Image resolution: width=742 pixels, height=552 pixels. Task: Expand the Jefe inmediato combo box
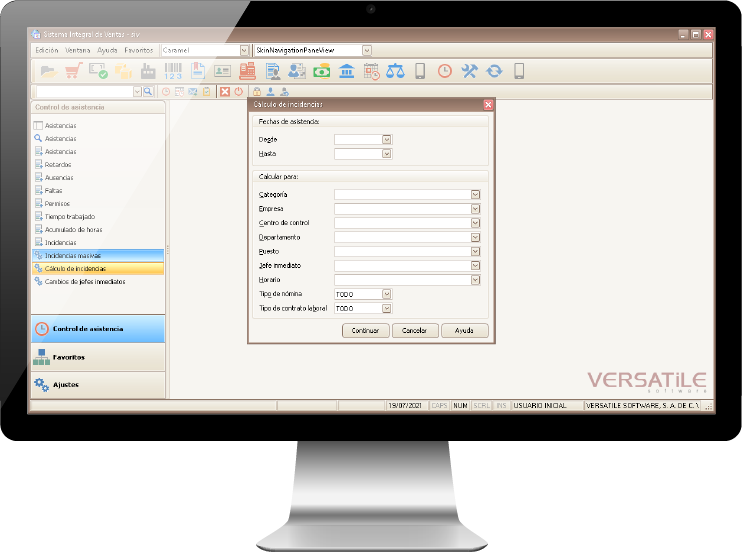click(476, 266)
